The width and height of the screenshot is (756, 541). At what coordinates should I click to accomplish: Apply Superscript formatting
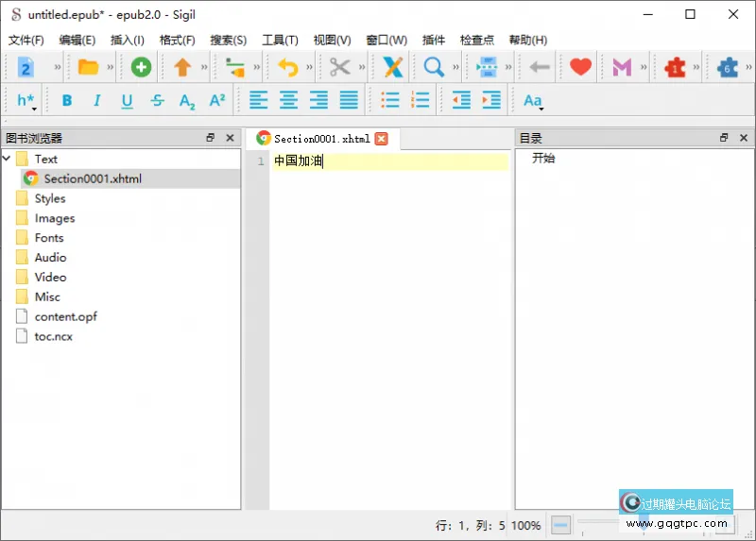pyautogui.click(x=217, y=100)
